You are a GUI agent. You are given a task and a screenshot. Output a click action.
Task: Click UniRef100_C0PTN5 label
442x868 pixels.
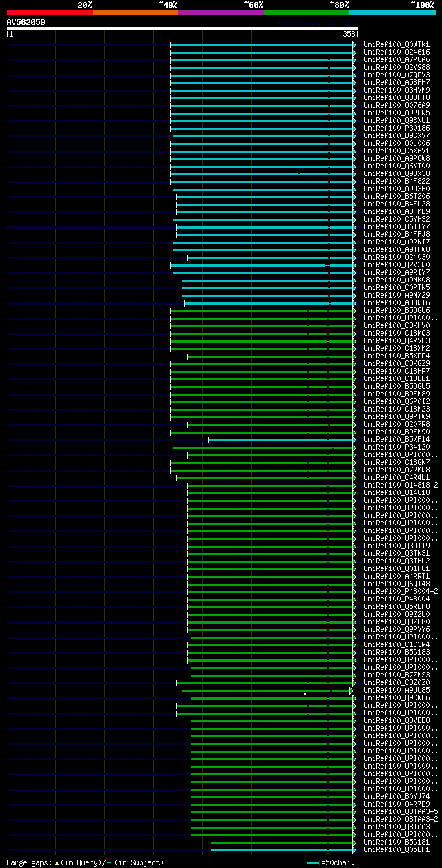396,287
